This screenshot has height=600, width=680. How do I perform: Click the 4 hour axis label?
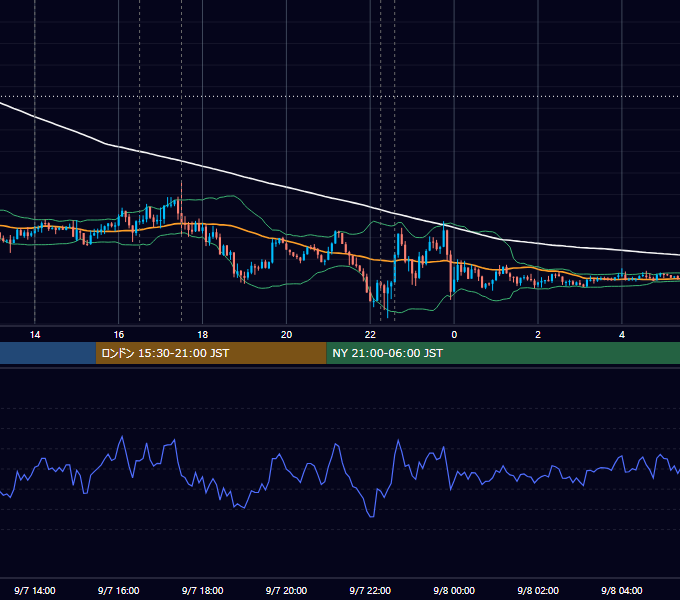622,335
